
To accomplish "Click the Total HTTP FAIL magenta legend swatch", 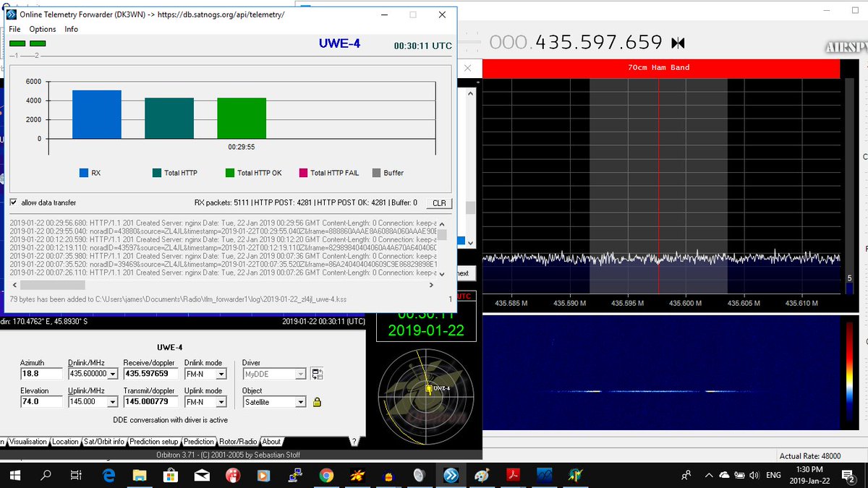I will coord(302,173).
